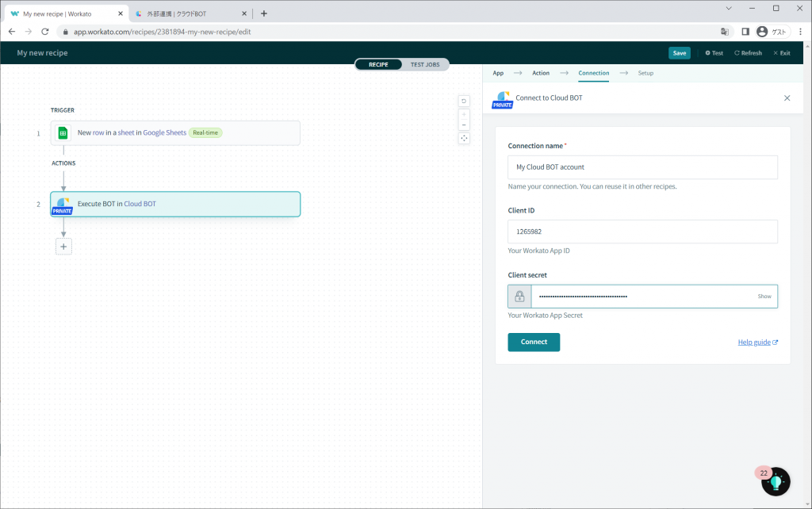Screen dimensions: 812x509
Task: Click the Real-time badge on trigger
Action: point(205,133)
